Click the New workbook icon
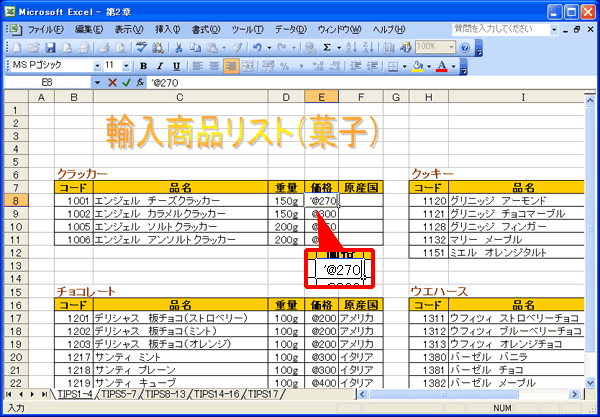This screenshot has height=417, width=600. coord(17,47)
